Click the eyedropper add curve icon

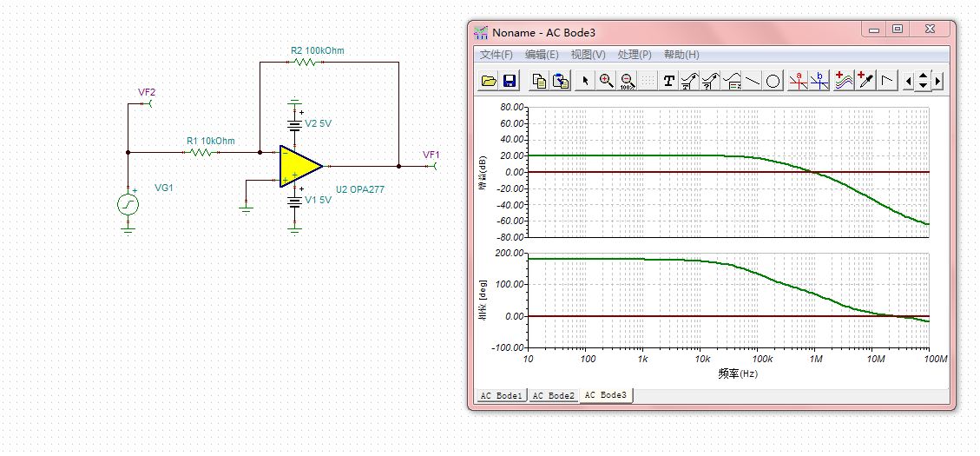pos(865,81)
